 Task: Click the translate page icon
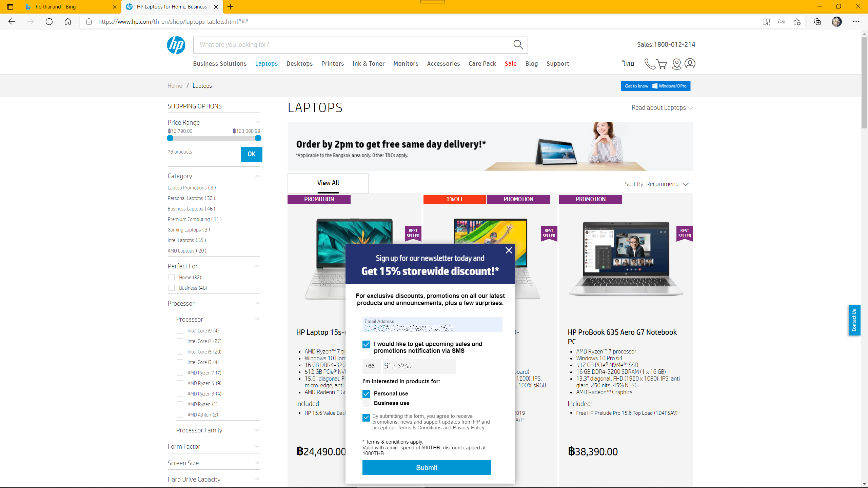(782, 22)
